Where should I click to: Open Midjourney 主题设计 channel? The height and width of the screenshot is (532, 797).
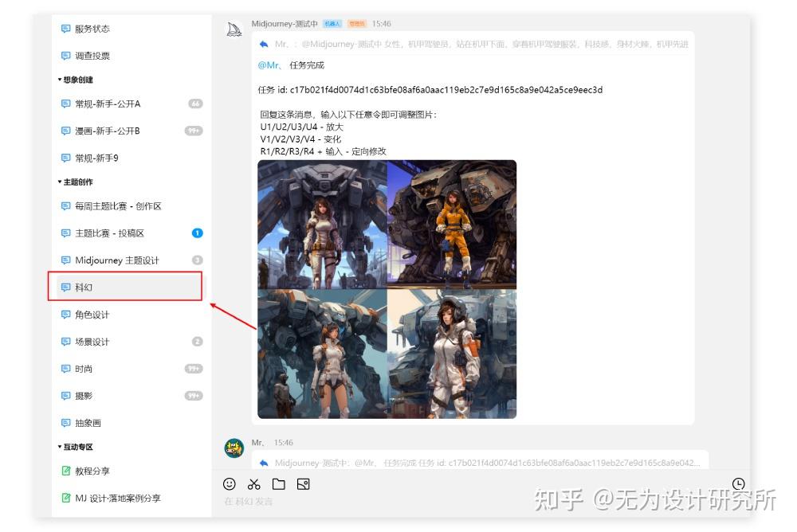(x=132, y=260)
